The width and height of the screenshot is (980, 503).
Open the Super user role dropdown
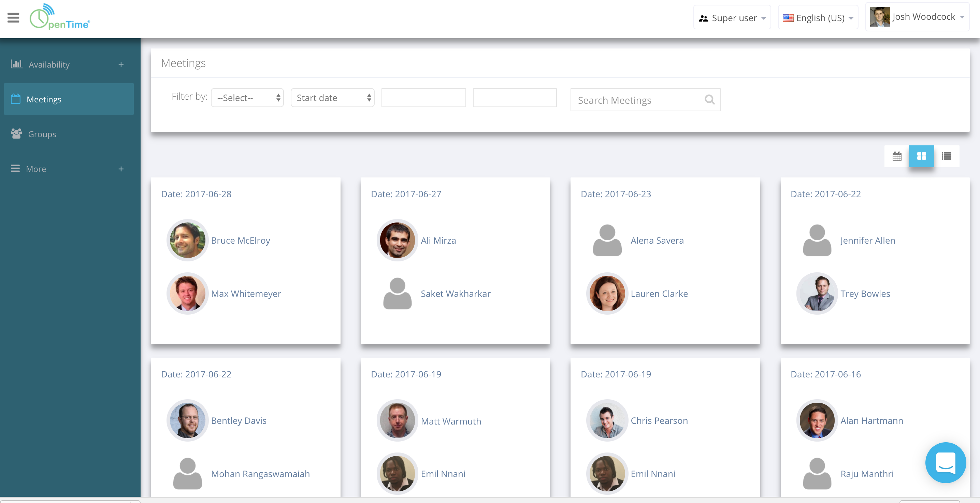732,18
